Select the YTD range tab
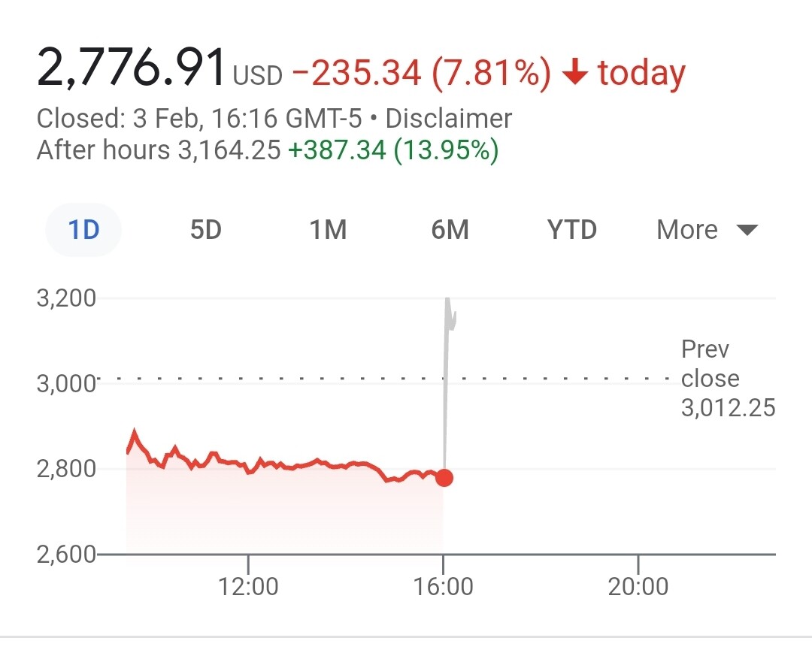Viewport: 812px width, 662px height. point(571,230)
